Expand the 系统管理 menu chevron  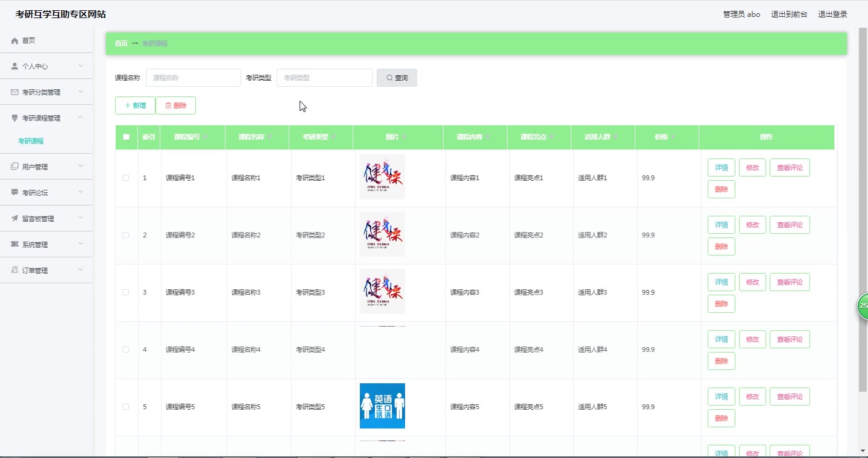coord(81,244)
